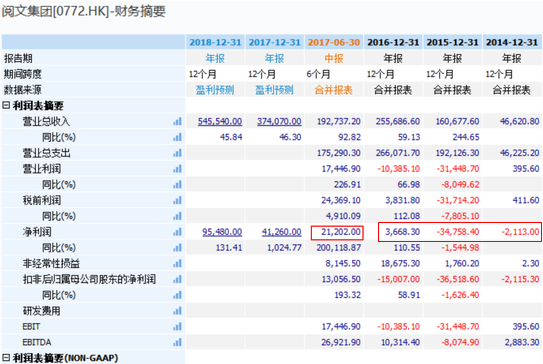Open chart icon for 营业利润 row
Viewport: 543px width, 364px height.
click(177, 169)
